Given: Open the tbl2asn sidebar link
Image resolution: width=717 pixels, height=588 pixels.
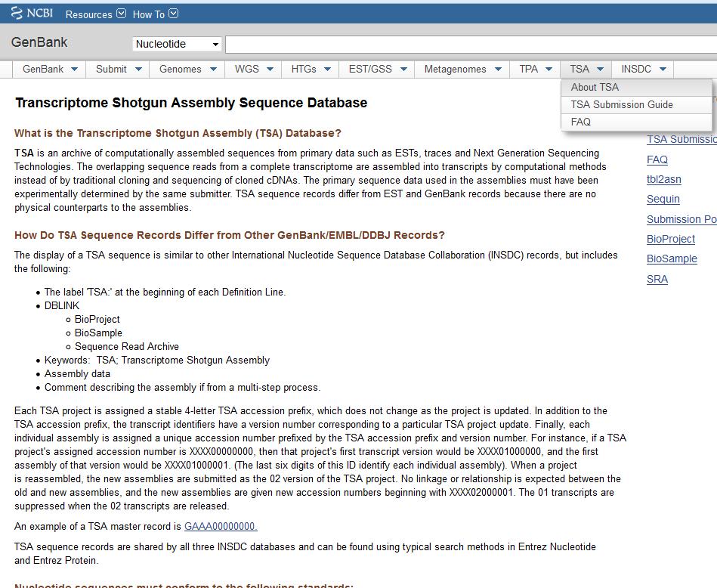Looking at the screenshot, I should coord(664,179).
